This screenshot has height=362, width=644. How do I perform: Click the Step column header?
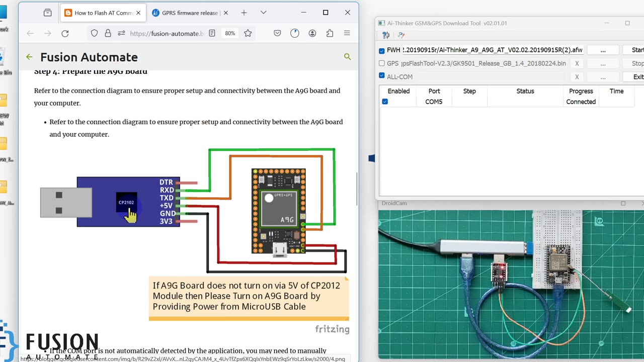pos(469,91)
